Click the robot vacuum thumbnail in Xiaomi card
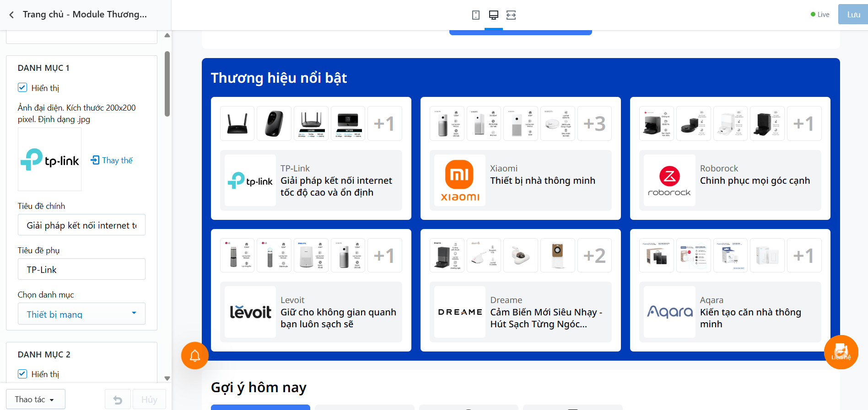 pyautogui.click(x=558, y=123)
